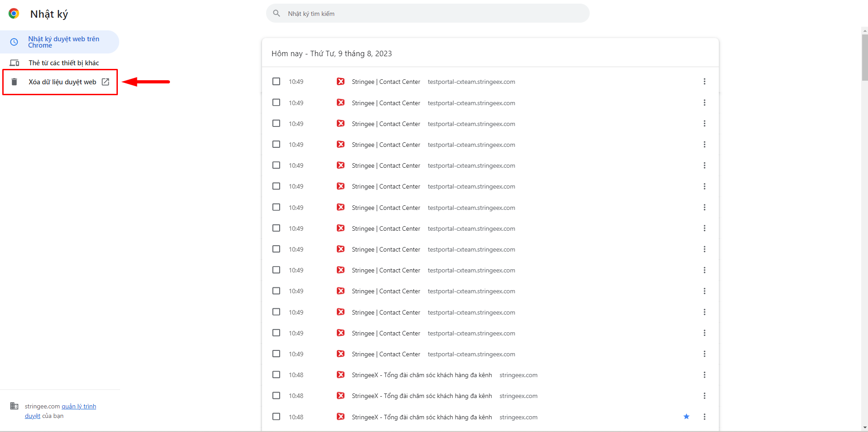
Task: Tick the checkbox of the topmost 10:49 entry
Action: point(276,82)
